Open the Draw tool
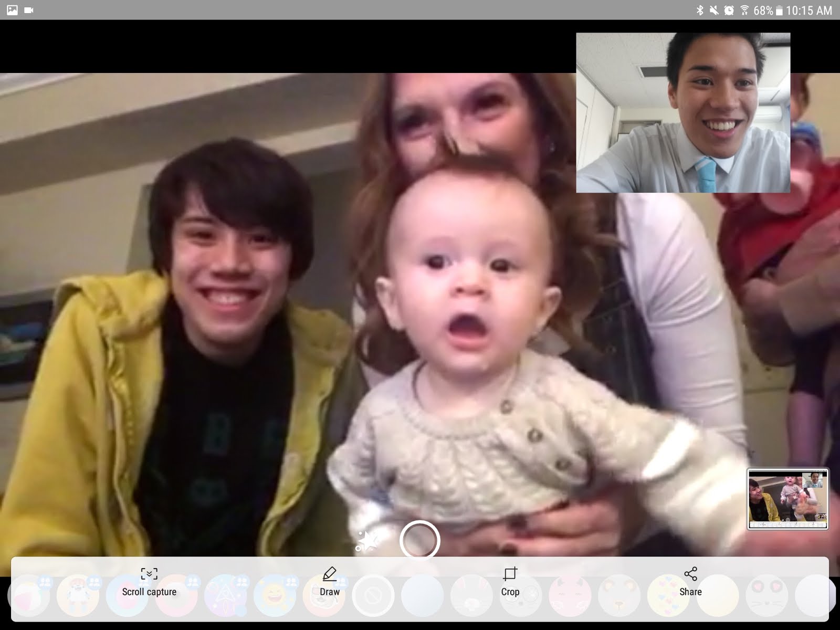Screen dimensions: 840x630 tap(329, 582)
